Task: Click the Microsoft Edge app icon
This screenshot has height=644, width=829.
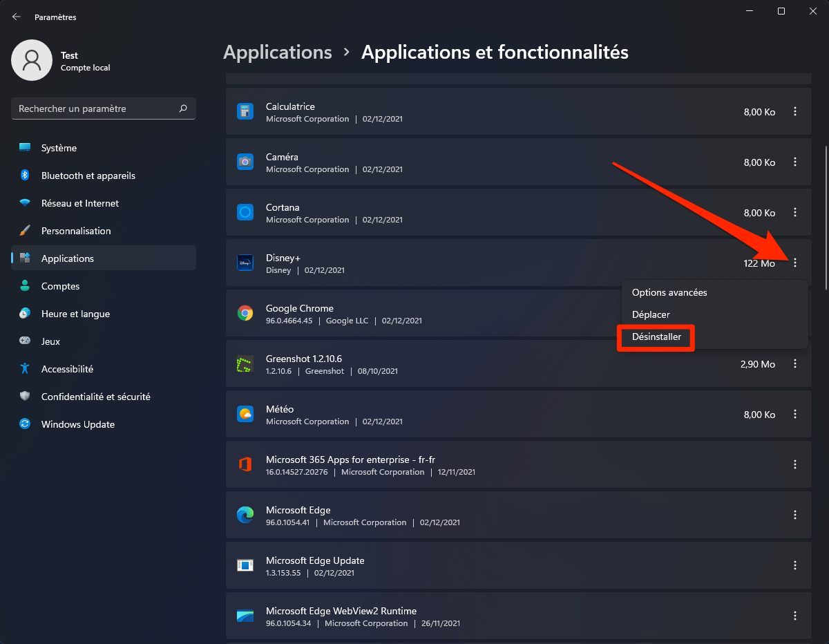Action: pyautogui.click(x=245, y=515)
